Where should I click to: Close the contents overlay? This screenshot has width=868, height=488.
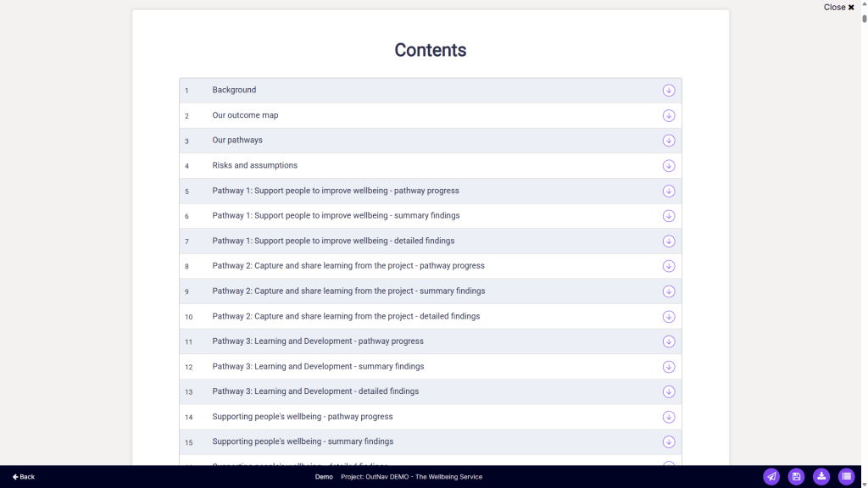pyautogui.click(x=839, y=8)
